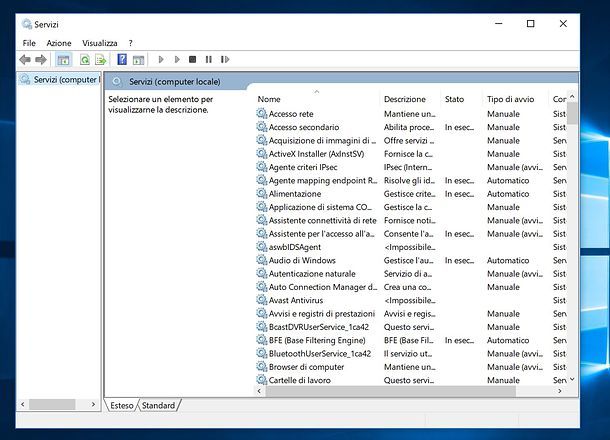Viewport: 610px width, 440px height.
Task: Click left arrow of left tree pane scrollbar
Action: point(23,404)
